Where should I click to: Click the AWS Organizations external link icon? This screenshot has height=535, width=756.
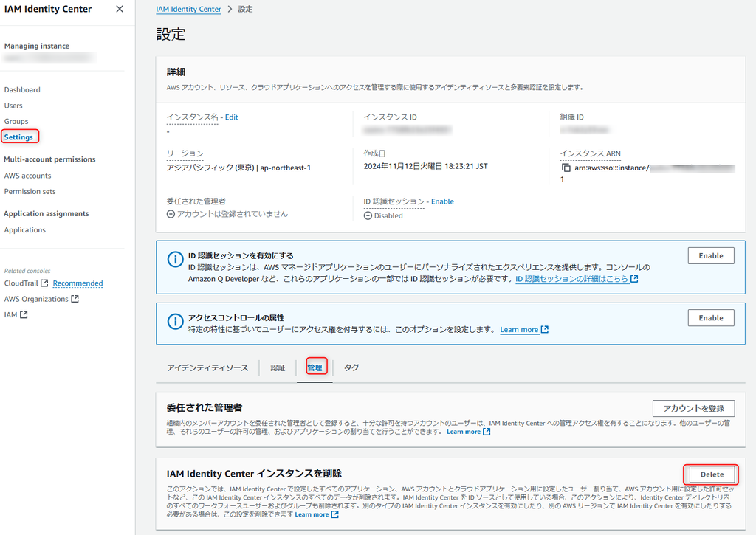(75, 299)
